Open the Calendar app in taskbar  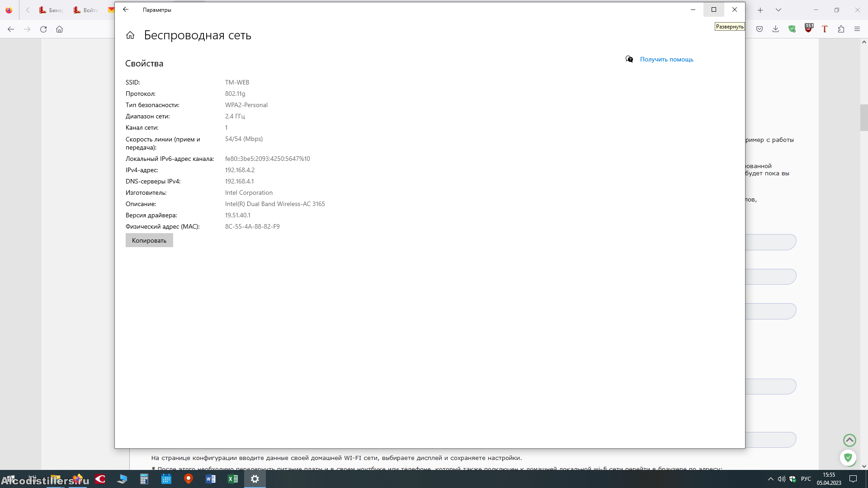click(x=166, y=479)
